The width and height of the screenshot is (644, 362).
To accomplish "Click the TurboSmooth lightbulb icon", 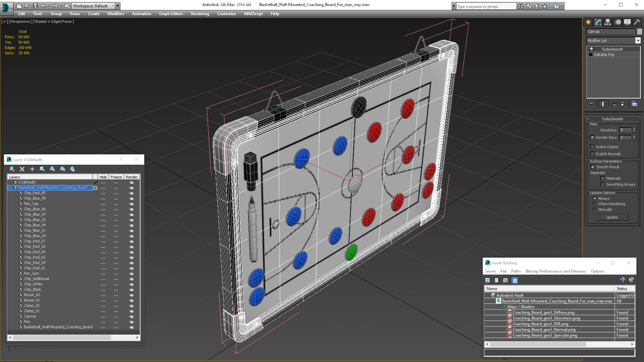I will tap(591, 49).
